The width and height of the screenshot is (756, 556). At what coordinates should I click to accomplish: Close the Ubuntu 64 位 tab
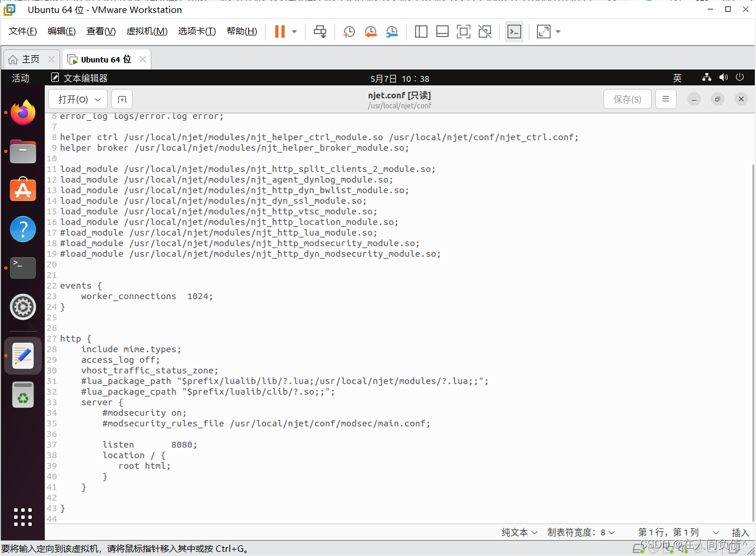pos(143,59)
